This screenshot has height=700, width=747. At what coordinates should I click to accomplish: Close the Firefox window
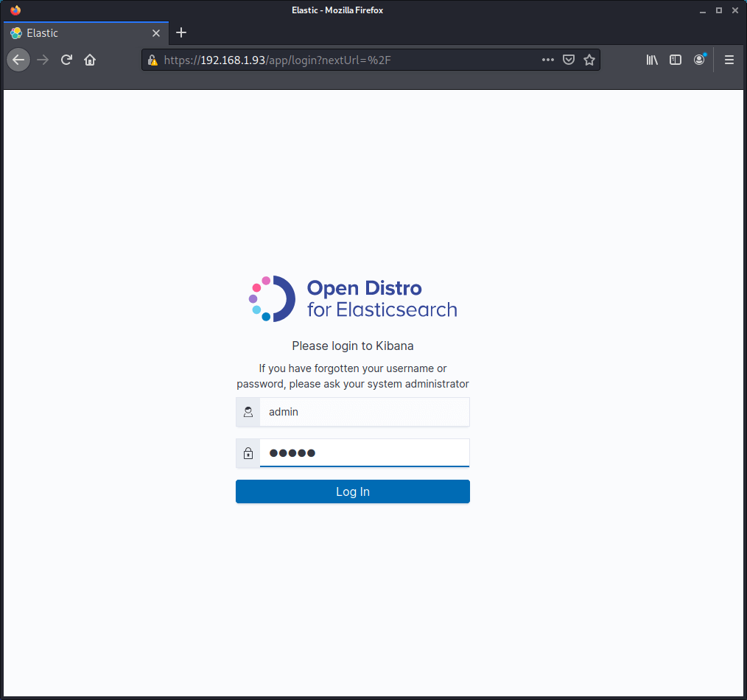click(x=735, y=10)
